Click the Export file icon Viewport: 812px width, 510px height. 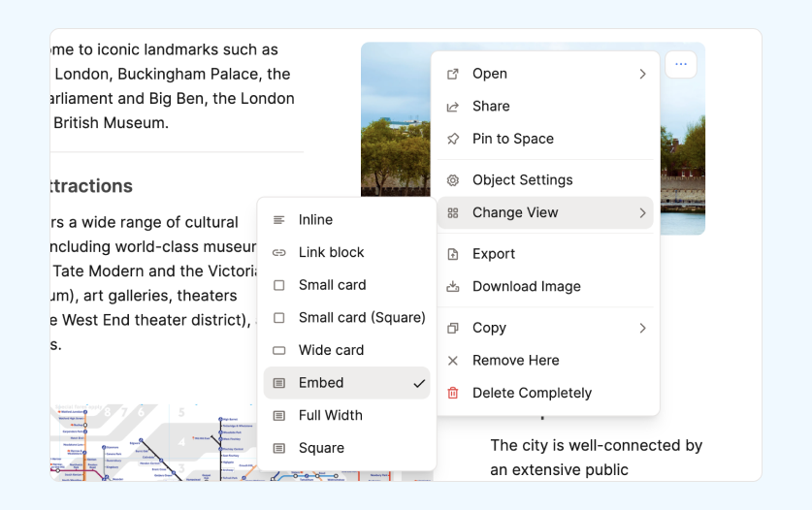(x=452, y=254)
